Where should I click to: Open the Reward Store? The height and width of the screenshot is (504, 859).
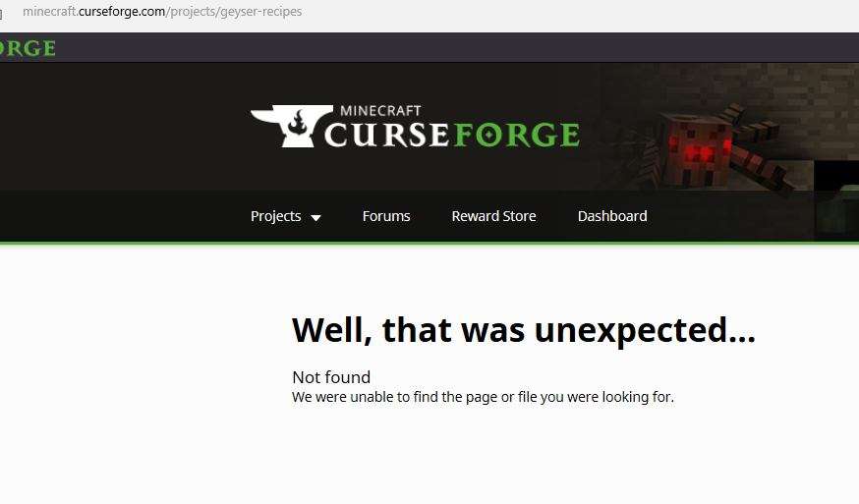[493, 216]
